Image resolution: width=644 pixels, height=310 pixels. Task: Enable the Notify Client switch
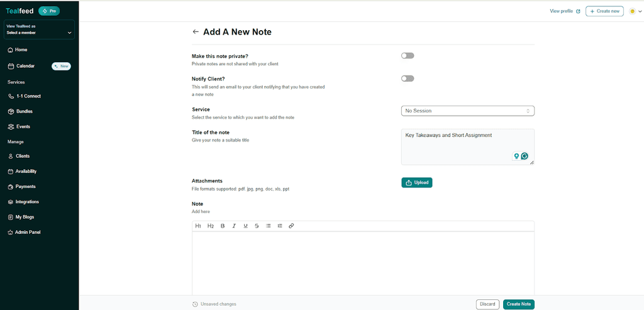408,79
